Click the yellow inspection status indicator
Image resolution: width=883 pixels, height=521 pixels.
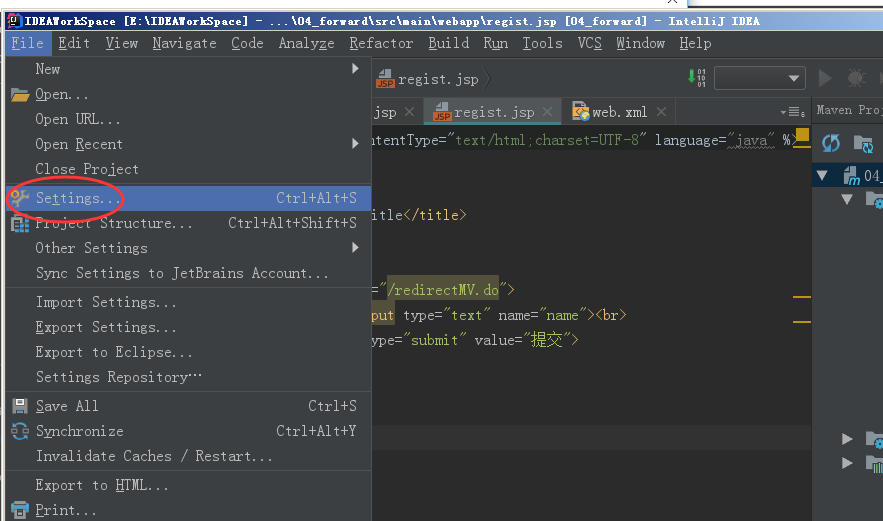802,135
